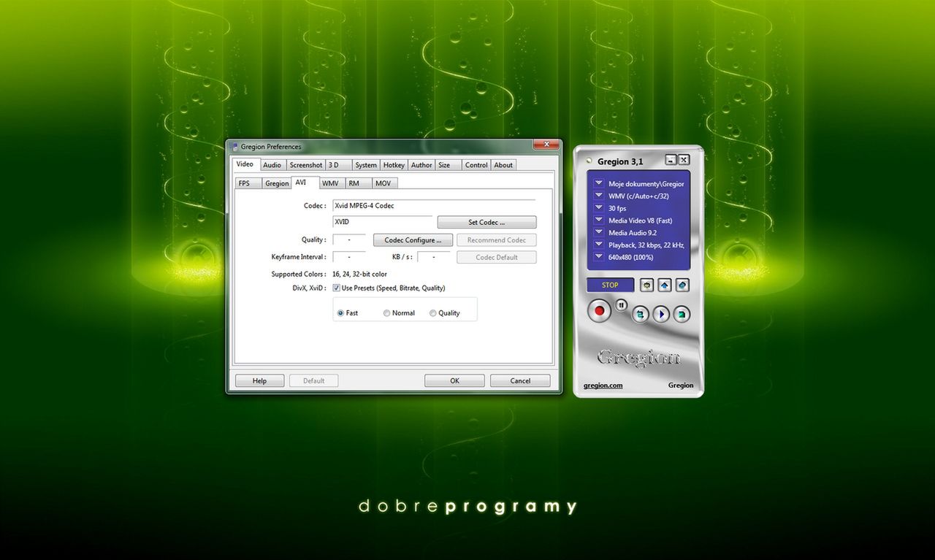
Task: Click the round play arrow button
Action: 661,314
